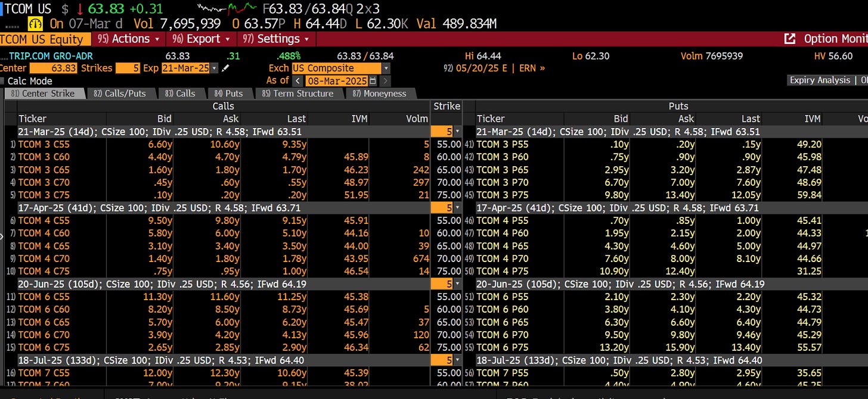This screenshot has width=868, height=399.
Task: Select the TCOM 3 P75 put row ticker
Action: click(x=503, y=195)
